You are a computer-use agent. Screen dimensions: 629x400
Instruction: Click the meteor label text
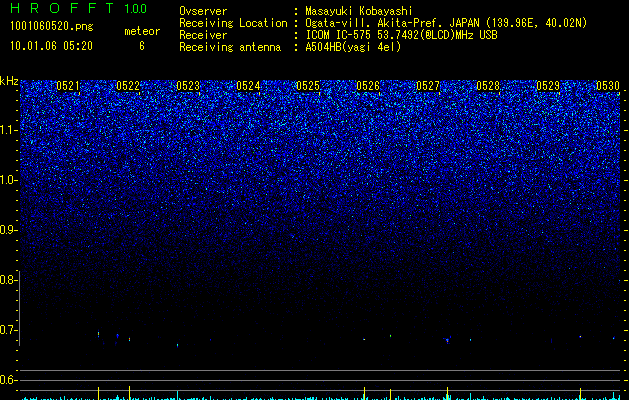142,31
